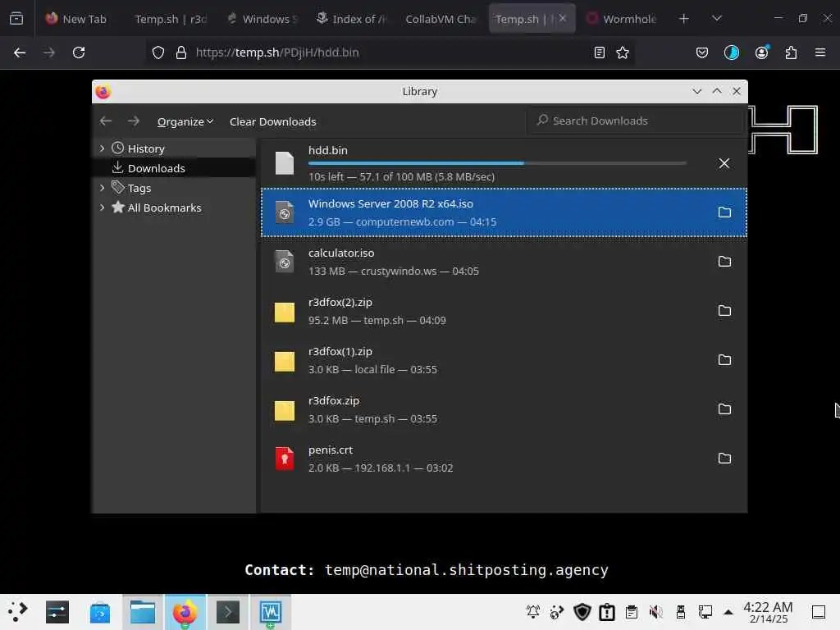840x630 pixels.
Task: Click the r3dfox(2).zip archive icon
Action: (285, 313)
